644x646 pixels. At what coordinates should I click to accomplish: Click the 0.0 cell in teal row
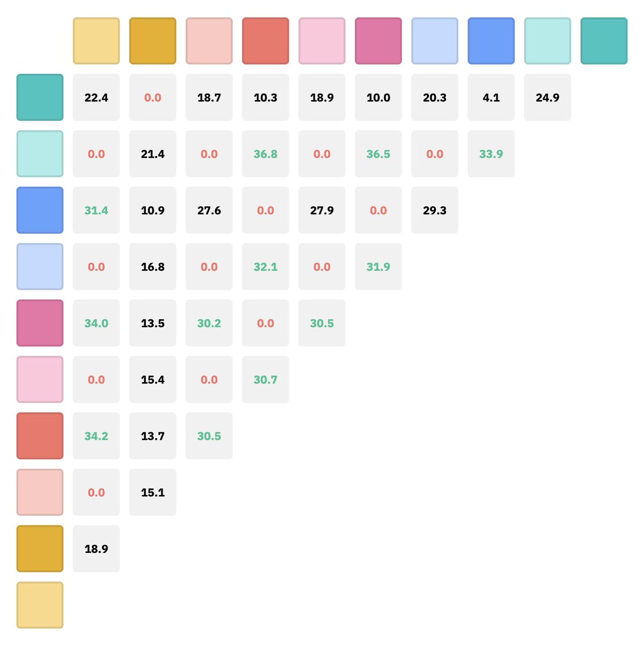pos(153,97)
